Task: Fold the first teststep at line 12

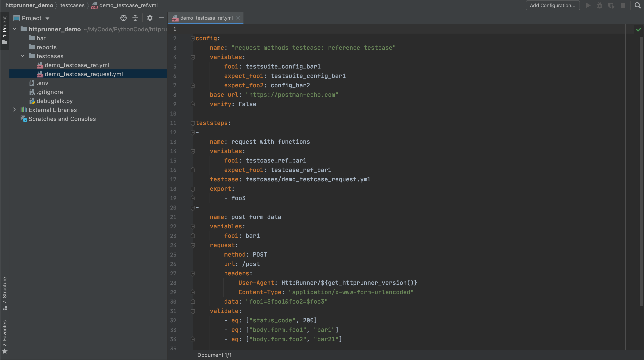Action: tap(193, 133)
